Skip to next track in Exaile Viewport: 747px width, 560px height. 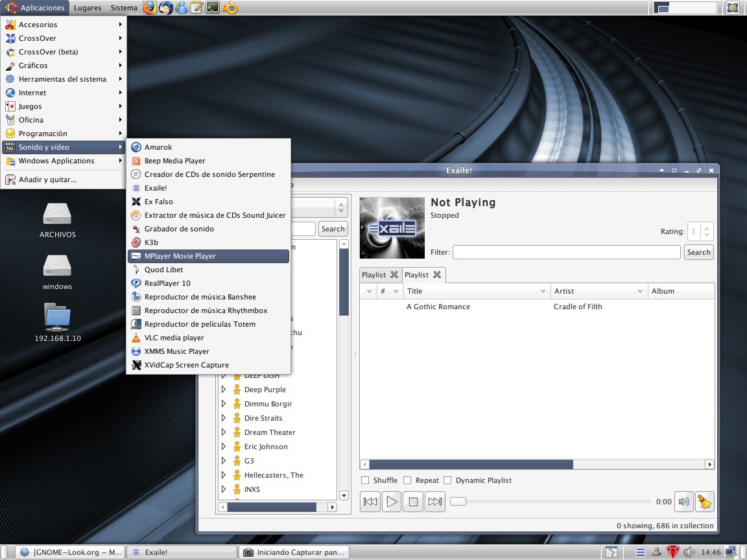click(435, 502)
